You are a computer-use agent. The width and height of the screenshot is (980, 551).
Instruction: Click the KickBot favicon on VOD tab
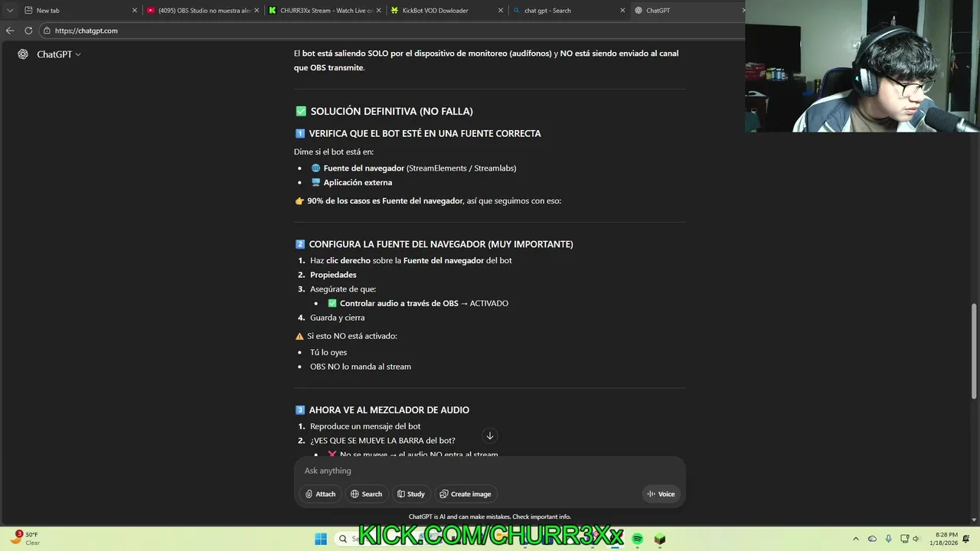pos(394,11)
